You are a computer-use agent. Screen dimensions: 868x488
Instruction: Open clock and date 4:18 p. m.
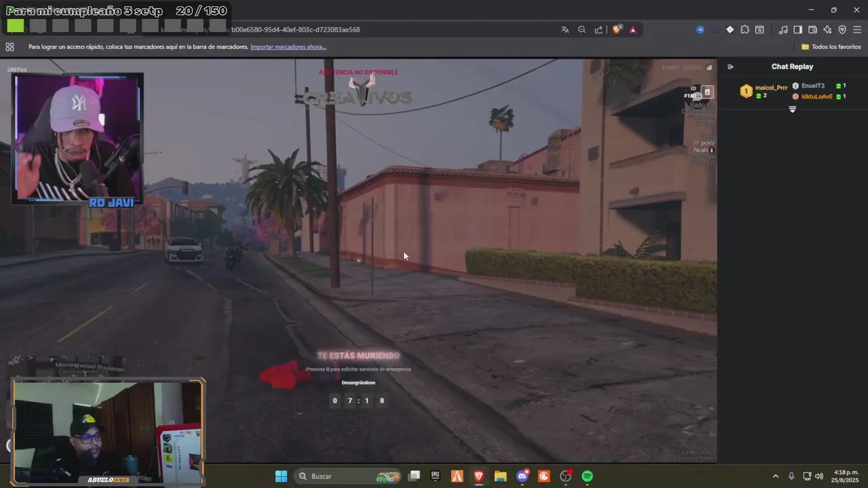click(x=846, y=476)
